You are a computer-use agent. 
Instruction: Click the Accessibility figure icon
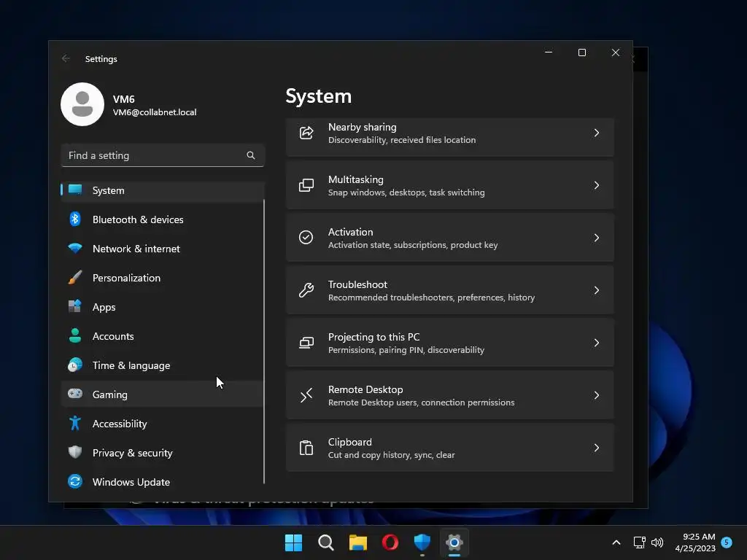(75, 423)
